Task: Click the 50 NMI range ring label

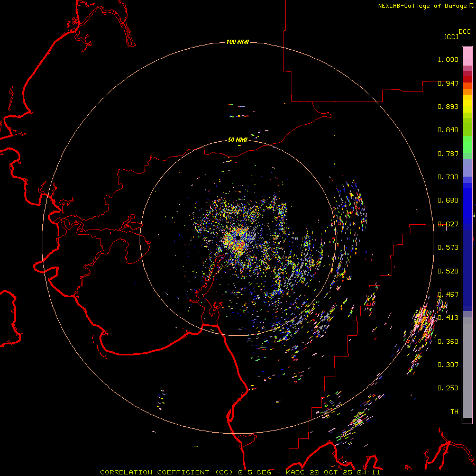Action: [237, 140]
